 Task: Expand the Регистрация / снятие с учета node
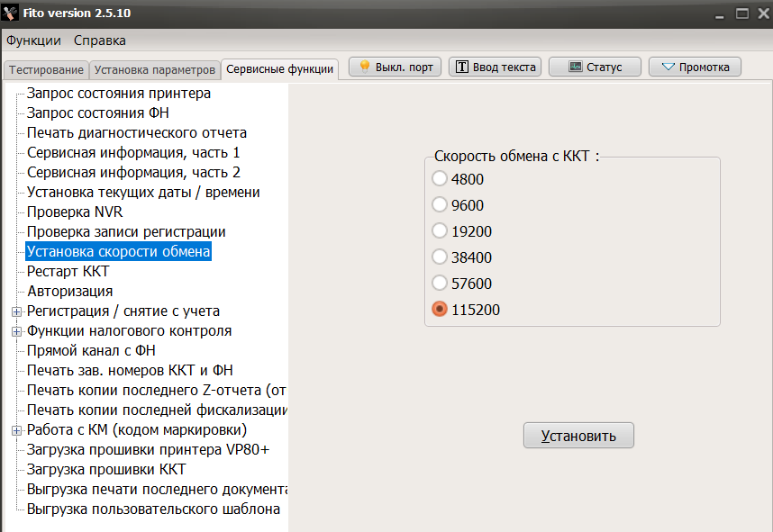click(x=16, y=311)
